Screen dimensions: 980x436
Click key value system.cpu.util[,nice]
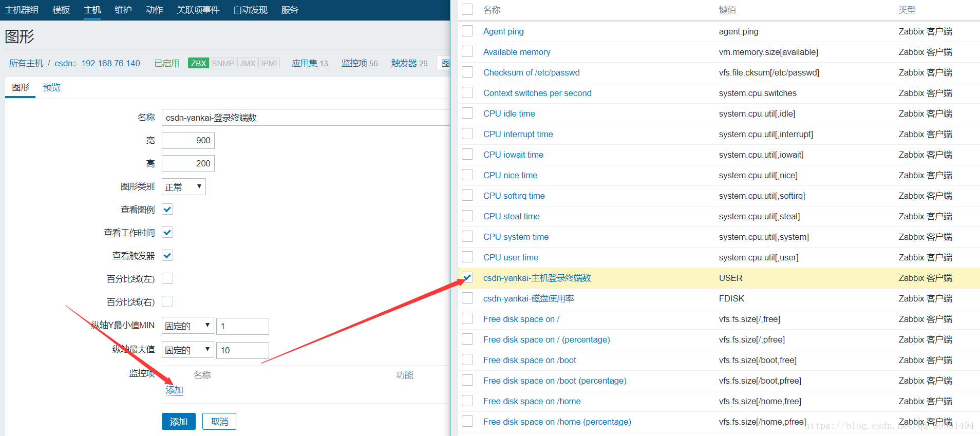click(758, 175)
